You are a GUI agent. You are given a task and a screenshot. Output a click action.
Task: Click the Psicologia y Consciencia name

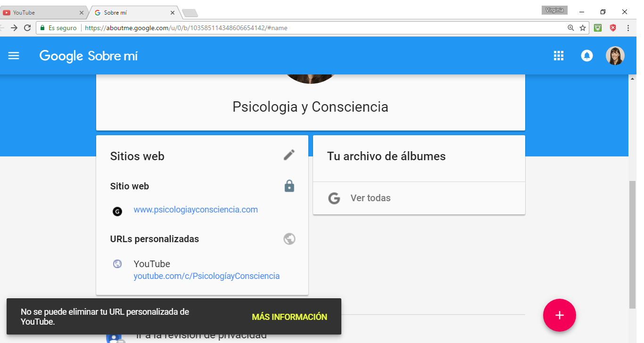click(x=310, y=106)
